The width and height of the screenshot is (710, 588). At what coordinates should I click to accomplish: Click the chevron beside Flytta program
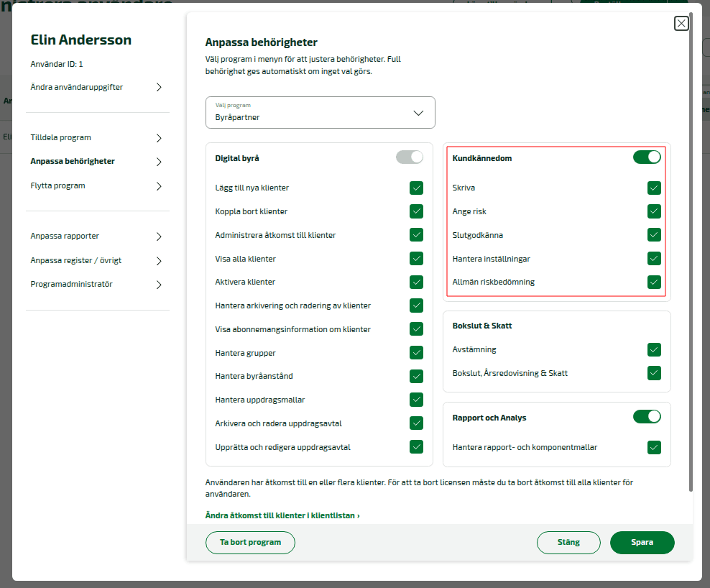159,186
